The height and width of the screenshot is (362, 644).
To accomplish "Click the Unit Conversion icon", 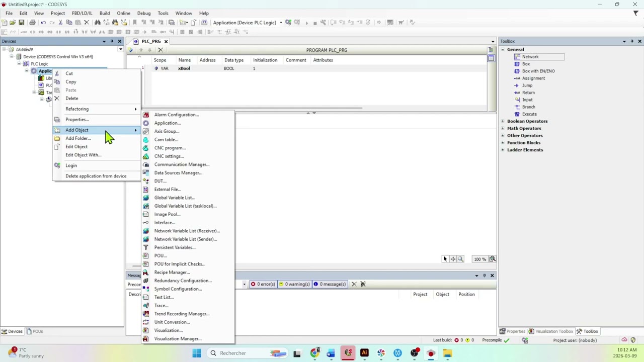I will click(x=146, y=322).
